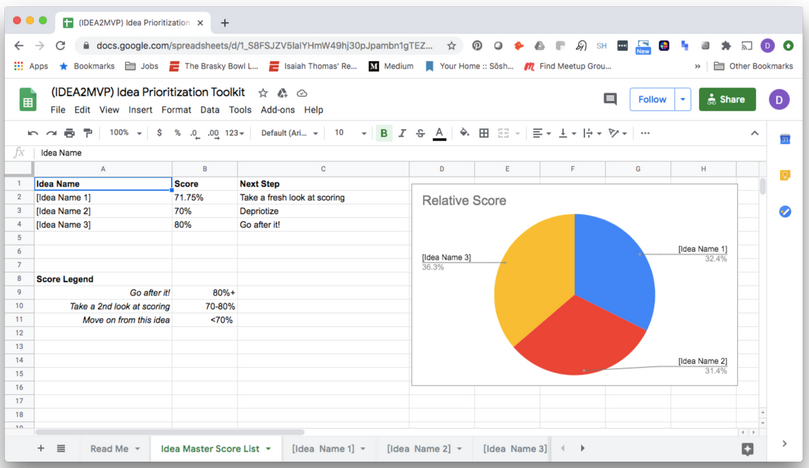Open the Tools menu
This screenshot has width=809, height=468.
coord(240,110)
